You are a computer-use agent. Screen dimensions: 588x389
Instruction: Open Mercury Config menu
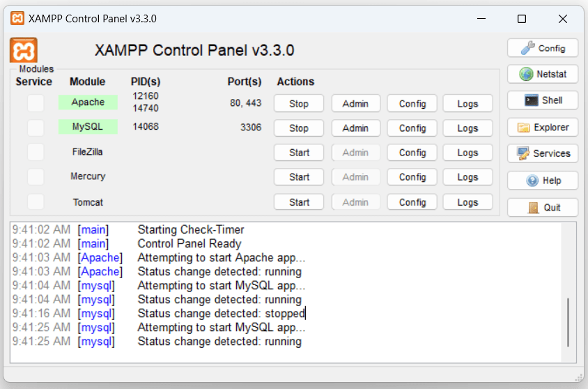tap(412, 176)
